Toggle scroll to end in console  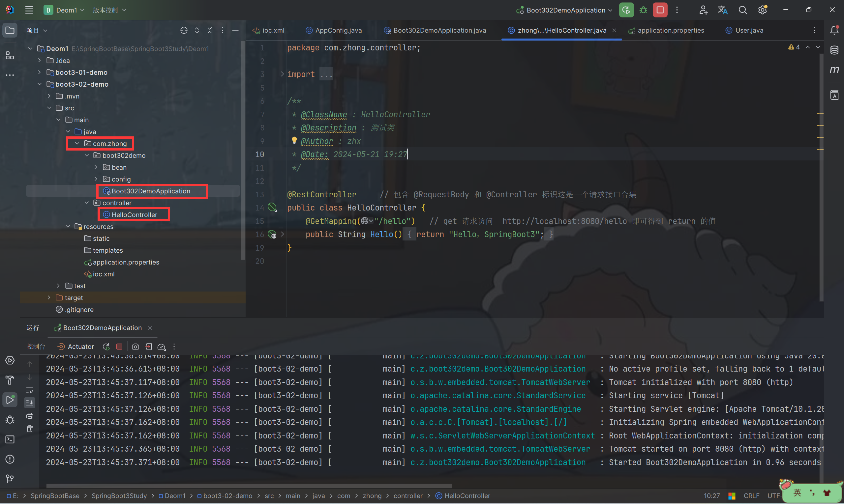pyautogui.click(x=30, y=403)
